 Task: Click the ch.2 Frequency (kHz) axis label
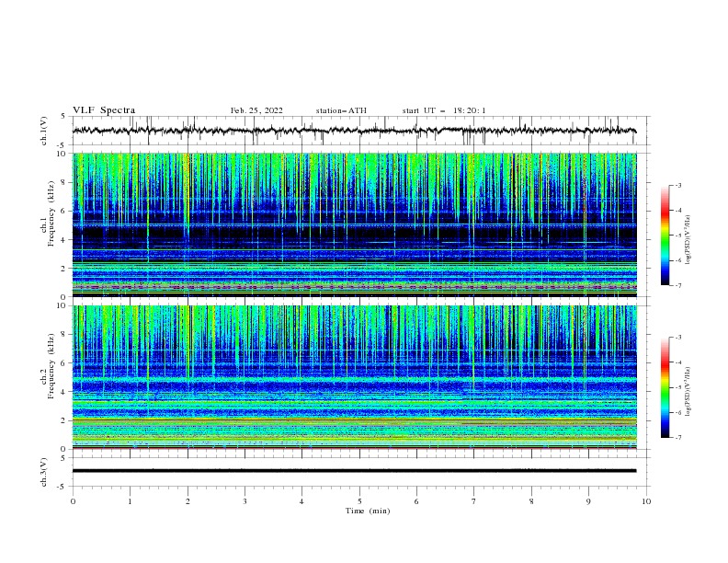click(48, 366)
